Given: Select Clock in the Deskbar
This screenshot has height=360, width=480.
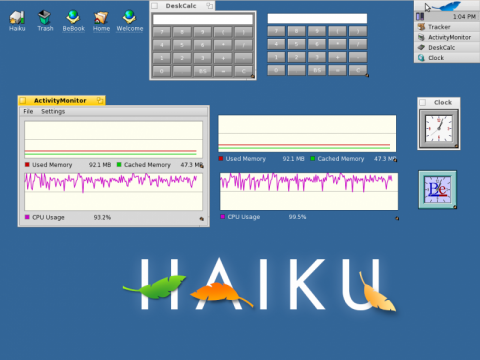Looking at the screenshot, I should pyautogui.click(x=447, y=58).
